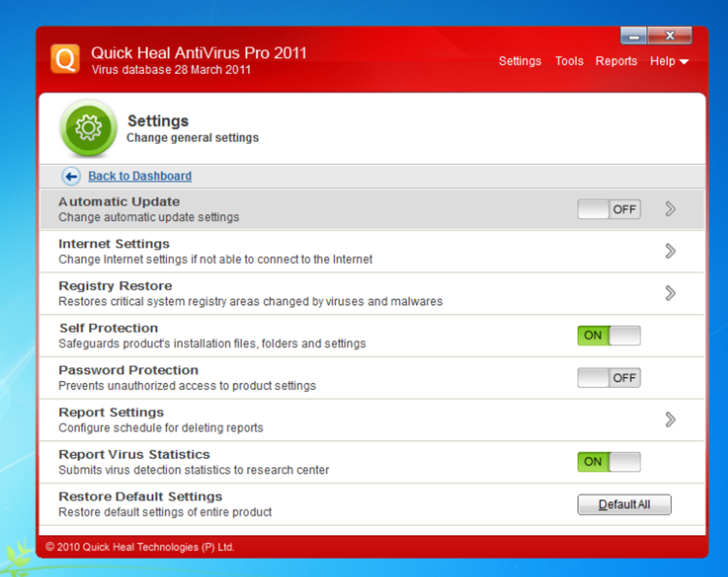Go back via Back to Dashboard link
The image size is (728, 577).
(140, 176)
